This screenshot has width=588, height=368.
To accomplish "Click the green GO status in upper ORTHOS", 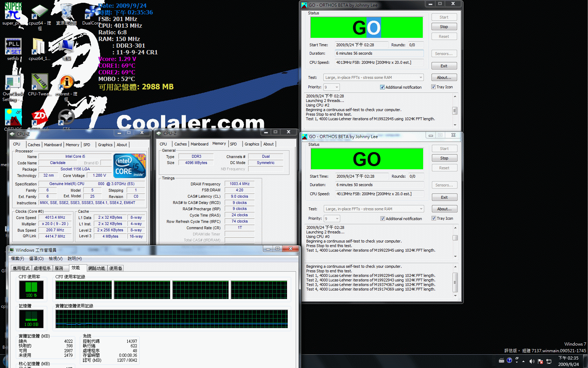I will click(x=366, y=27).
